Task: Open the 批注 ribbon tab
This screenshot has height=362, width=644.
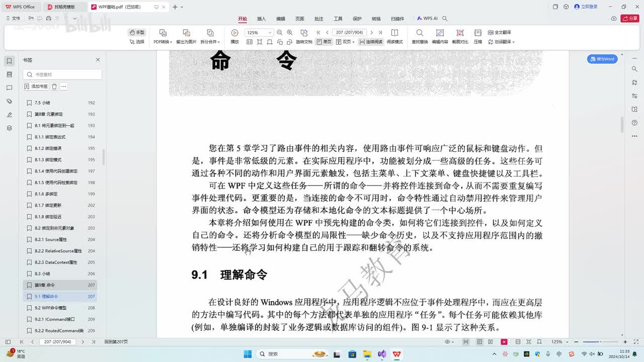Action: point(319,19)
